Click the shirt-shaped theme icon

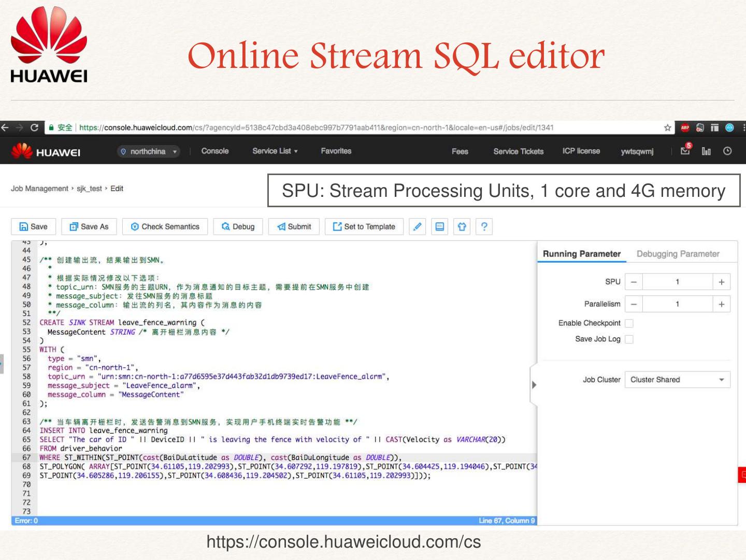(462, 226)
